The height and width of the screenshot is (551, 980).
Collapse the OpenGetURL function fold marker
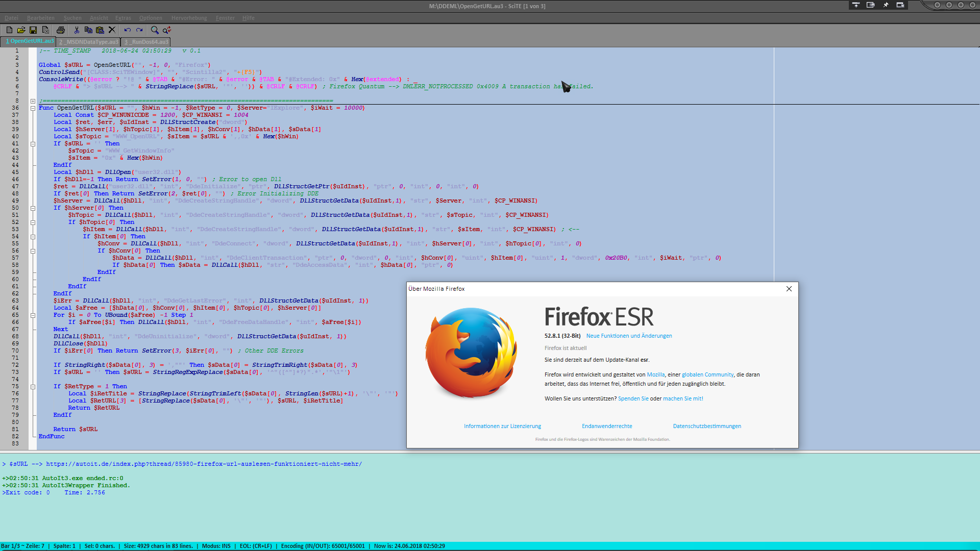click(33, 108)
